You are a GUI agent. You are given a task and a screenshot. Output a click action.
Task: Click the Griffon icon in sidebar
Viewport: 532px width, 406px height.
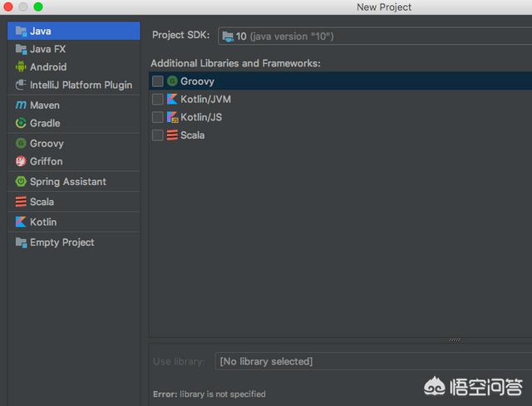point(21,161)
